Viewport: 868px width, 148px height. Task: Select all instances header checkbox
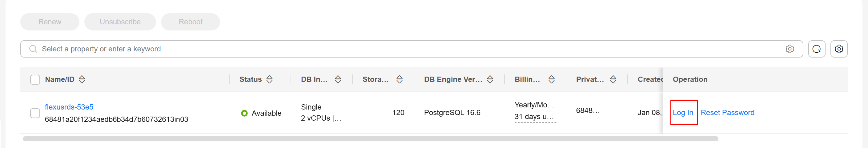[35, 80]
